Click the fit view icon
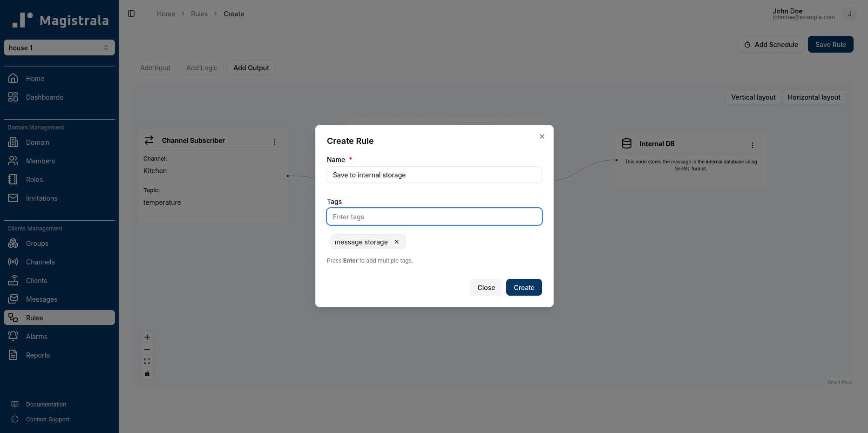 [147, 361]
